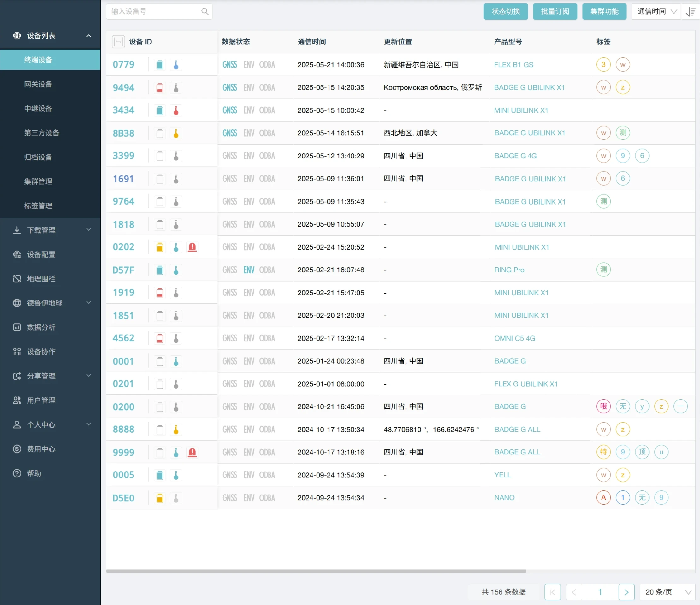
Task: Click the sort order icon
Action: coord(690,12)
